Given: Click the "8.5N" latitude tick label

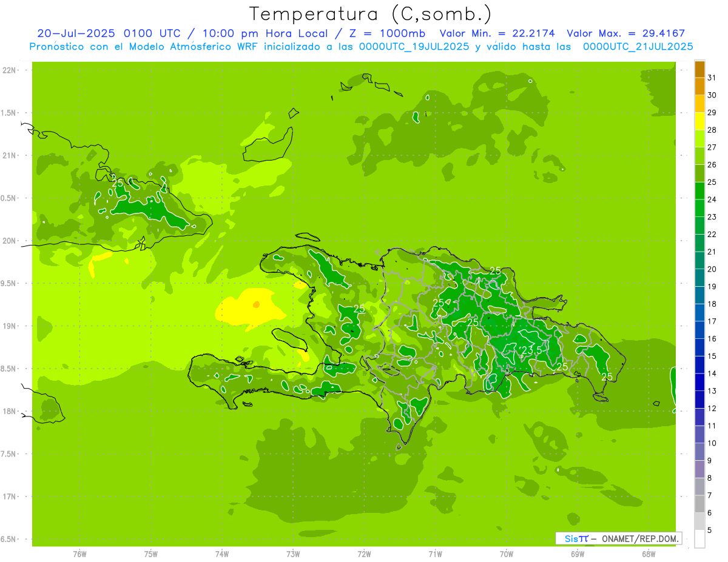Looking at the screenshot, I should [9, 369].
